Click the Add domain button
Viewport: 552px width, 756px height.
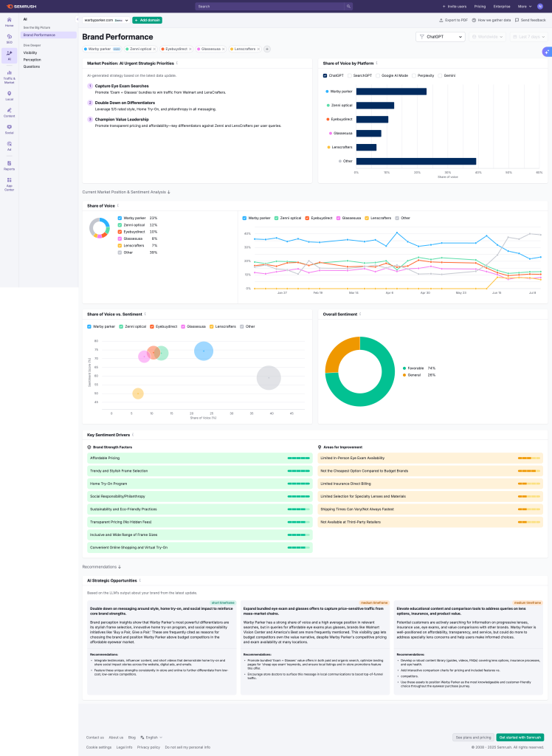coord(147,20)
